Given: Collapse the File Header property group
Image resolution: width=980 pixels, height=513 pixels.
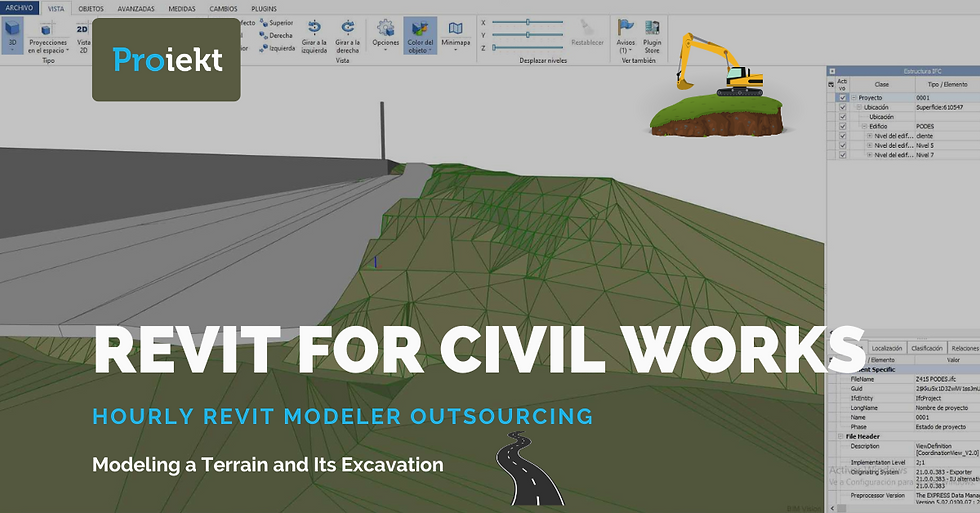Looking at the screenshot, I should 841,436.
